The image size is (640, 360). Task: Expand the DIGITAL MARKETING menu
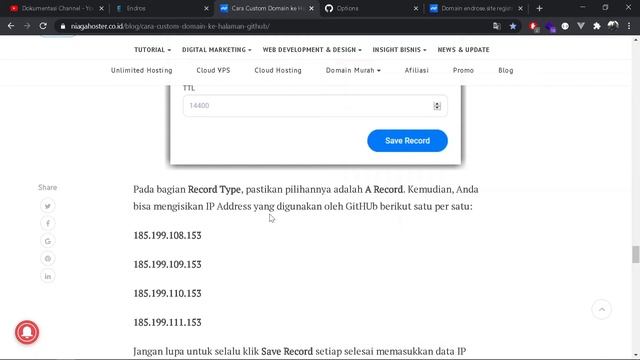click(x=217, y=50)
